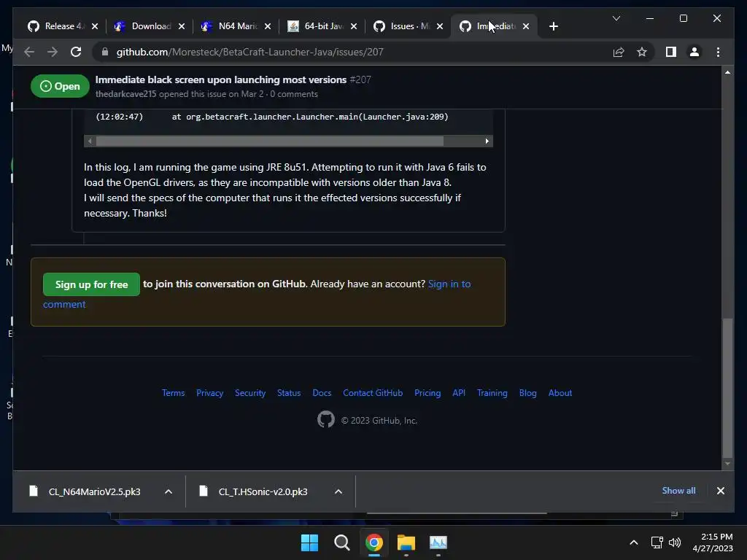Show all downloads
747x560 pixels.
coord(678,491)
